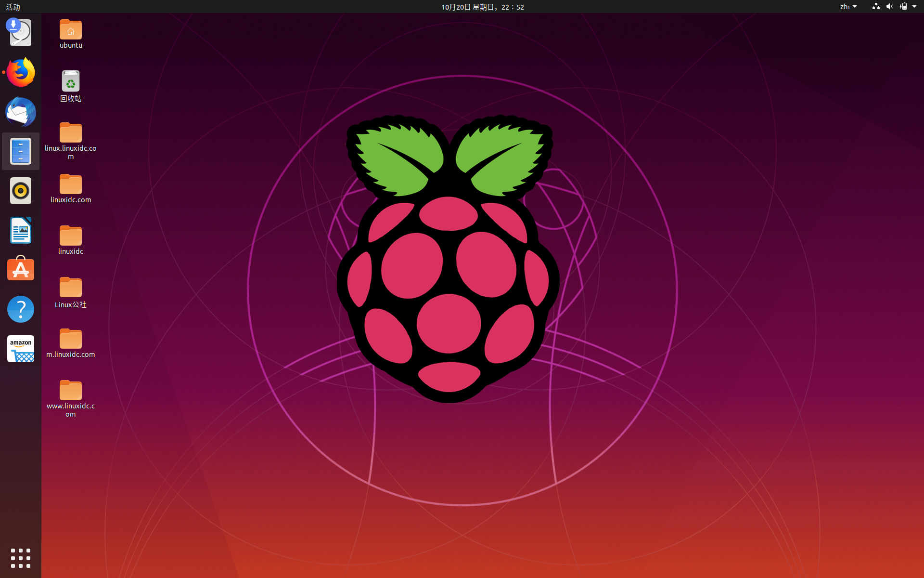Show the applications grid

tap(21, 558)
